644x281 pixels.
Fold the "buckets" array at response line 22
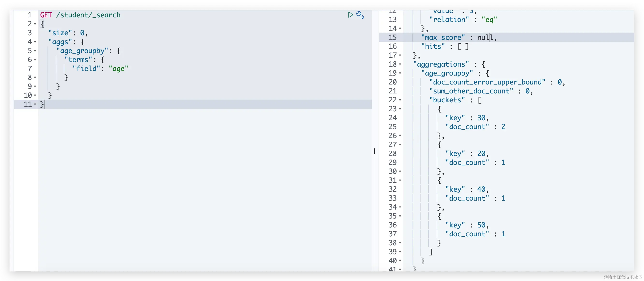pyautogui.click(x=400, y=100)
